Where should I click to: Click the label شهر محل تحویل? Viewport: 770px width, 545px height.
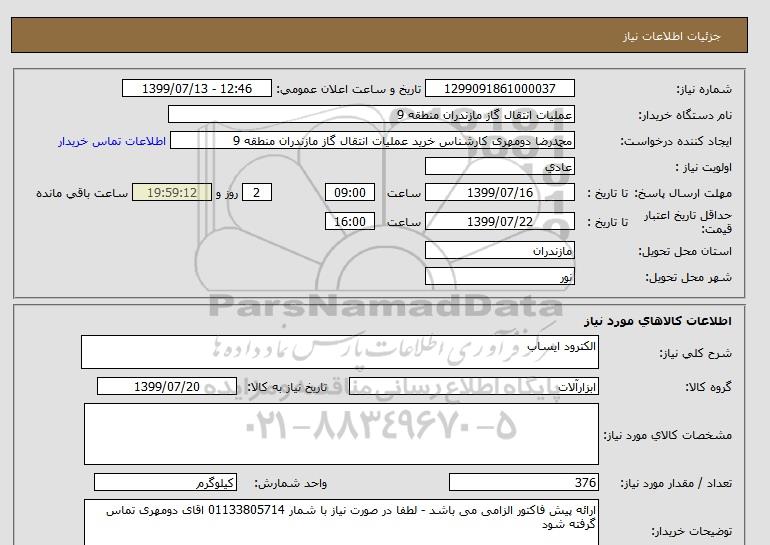click(x=688, y=277)
